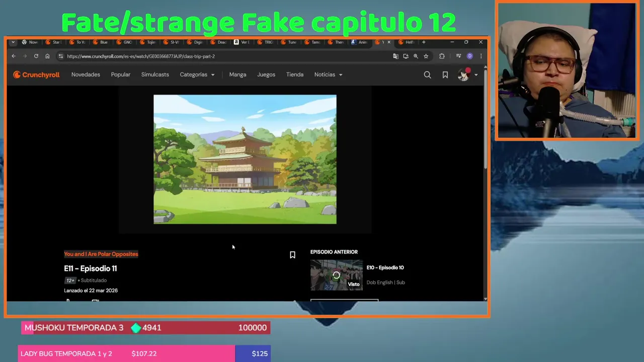The height and width of the screenshot is (362, 644).
Task: Open a new browser tab
Action: (x=424, y=42)
